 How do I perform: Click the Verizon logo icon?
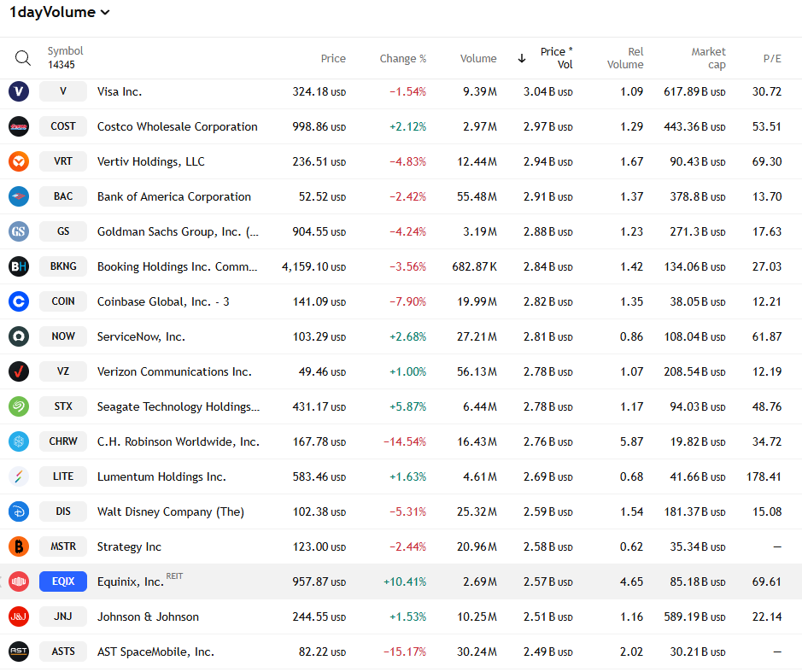[x=19, y=371]
